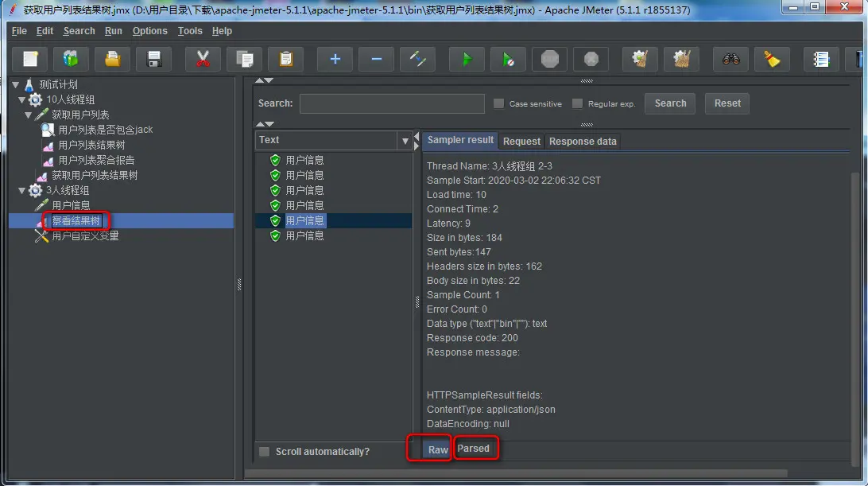Click the JMeter feather icon in title bar
Screen dimensions: 868x486
point(12,10)
